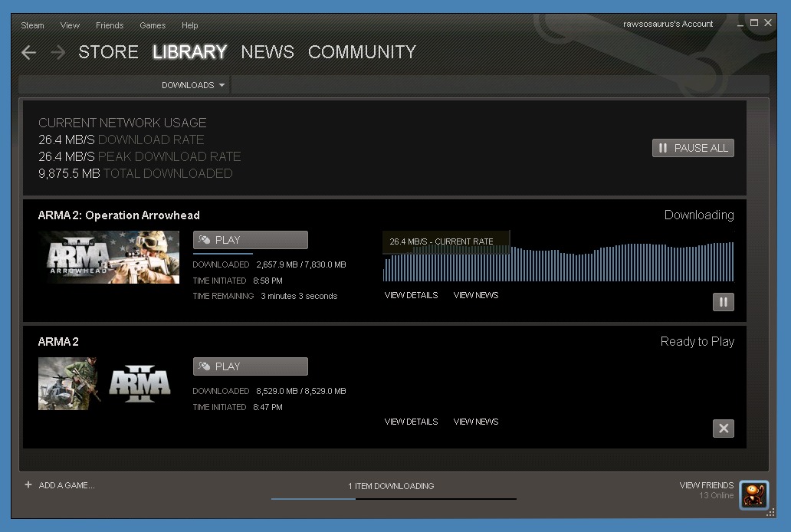Open View Friends list

(x=706, y=485)
